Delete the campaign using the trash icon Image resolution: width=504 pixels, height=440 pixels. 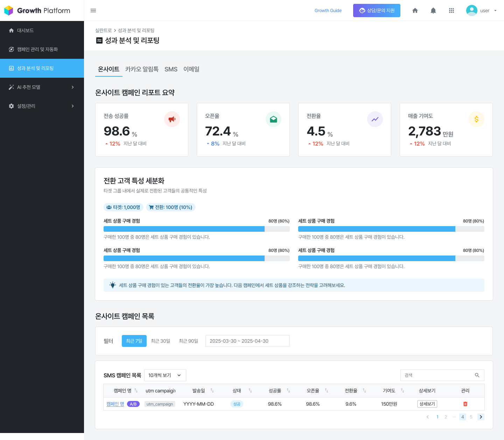465,404
